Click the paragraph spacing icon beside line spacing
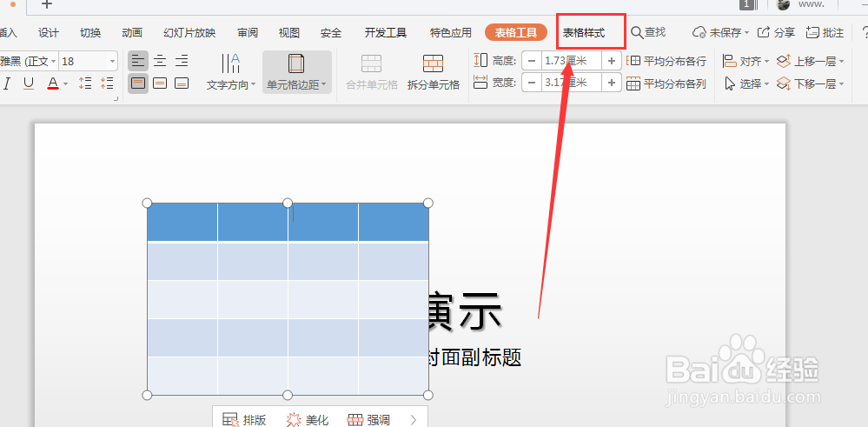The height and width of the screenshot is (427, 868). 107,83
